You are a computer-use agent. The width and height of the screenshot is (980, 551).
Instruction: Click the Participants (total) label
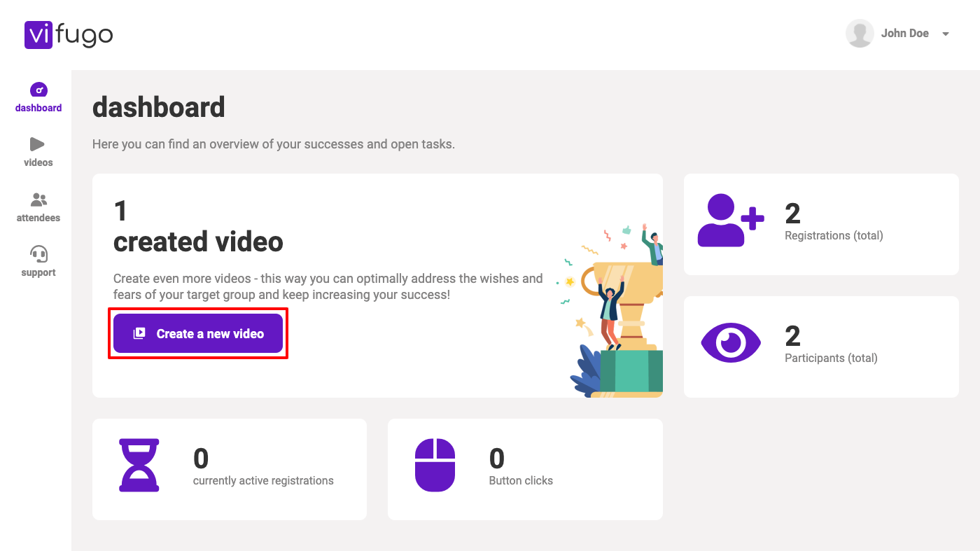pyautogui.click(x=831, y=358)
